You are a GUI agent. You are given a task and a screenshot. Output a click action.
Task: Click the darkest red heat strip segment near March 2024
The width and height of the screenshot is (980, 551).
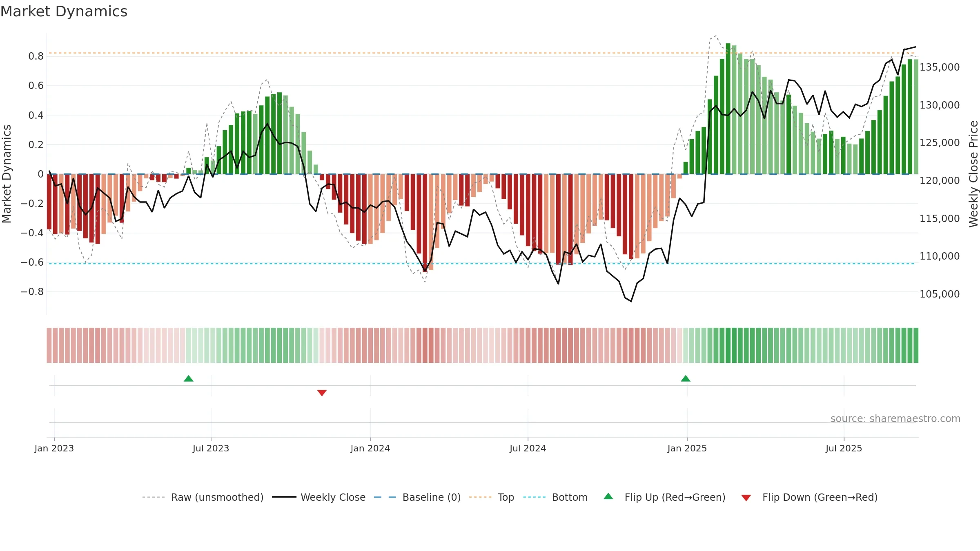click(425, 345)
